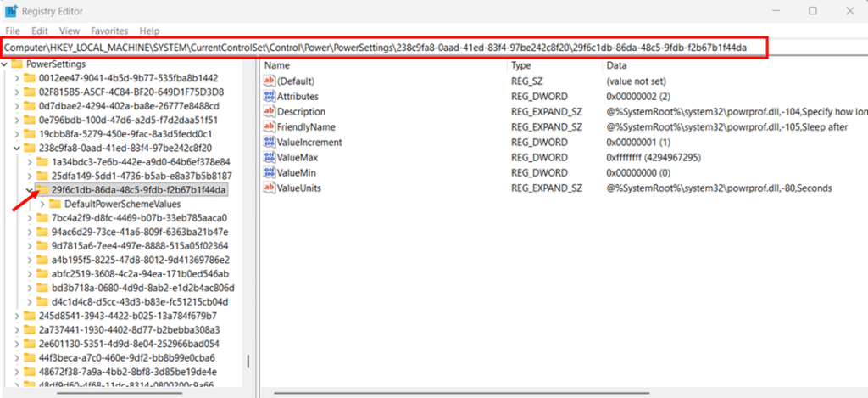Select the 29f6c1db-86da-48c5-9fdb-f2b67b1f44da key
The width and height of the screenshot is (868, 398).
tap(138, 190)
